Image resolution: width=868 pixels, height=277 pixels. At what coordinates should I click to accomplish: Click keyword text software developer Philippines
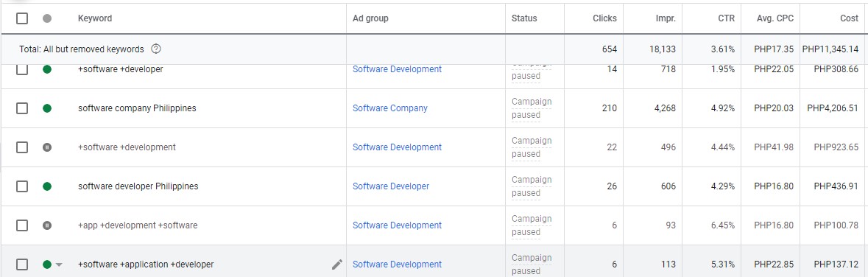pyautogui.click(x=138, y=186)
